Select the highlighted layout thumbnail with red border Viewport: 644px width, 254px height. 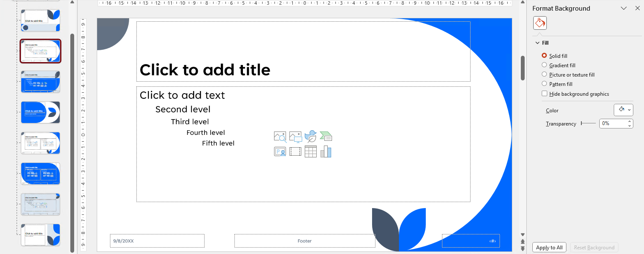pyautogui.click(x=40, y=51)
